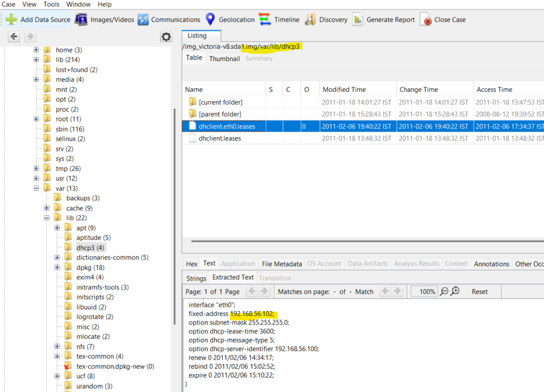
Task: Click the tree panel vertical scrollbar
Action: point(174,217)
